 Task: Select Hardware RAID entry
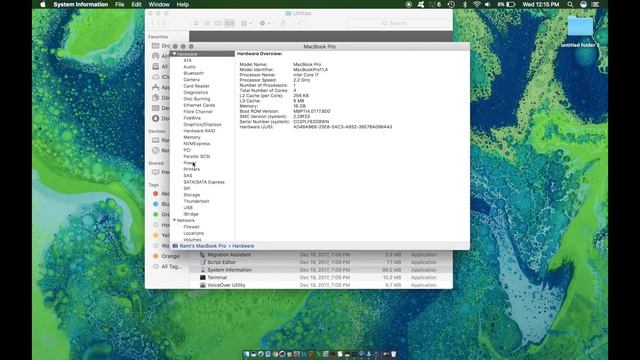point(199,131)
